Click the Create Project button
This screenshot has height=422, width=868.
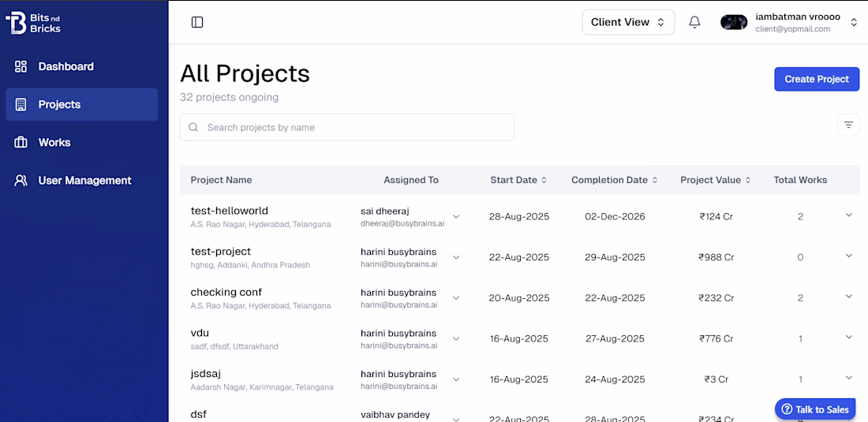point(817,79)
